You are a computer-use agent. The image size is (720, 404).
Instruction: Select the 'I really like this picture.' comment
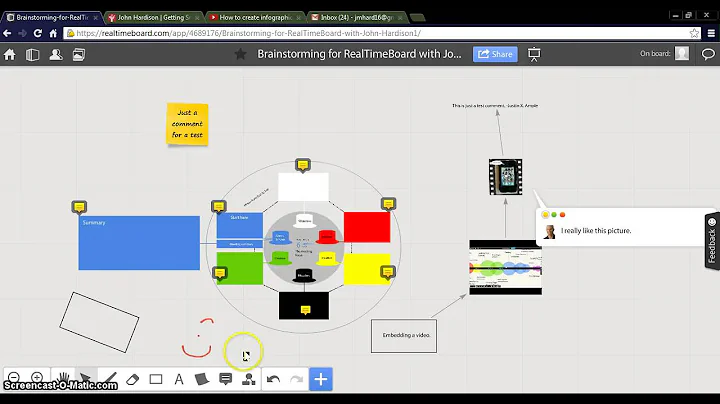tap(596, 230)
